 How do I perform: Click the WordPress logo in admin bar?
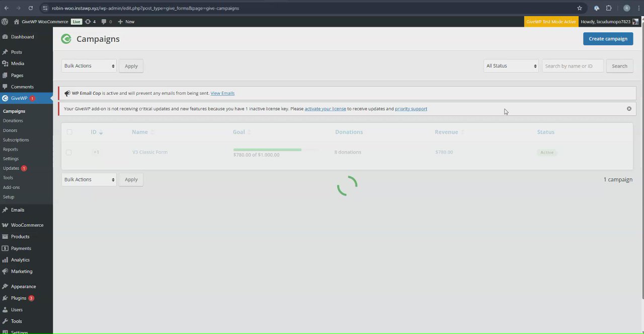click(5, 22)
